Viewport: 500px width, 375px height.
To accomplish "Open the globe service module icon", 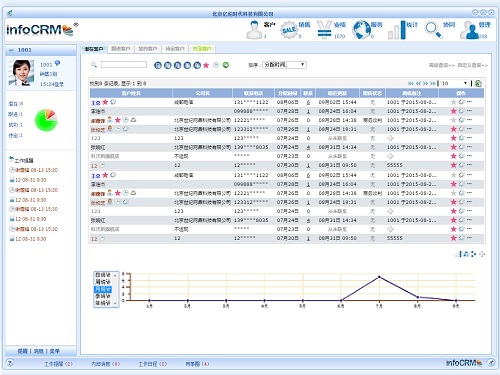I will click(361, 30).
